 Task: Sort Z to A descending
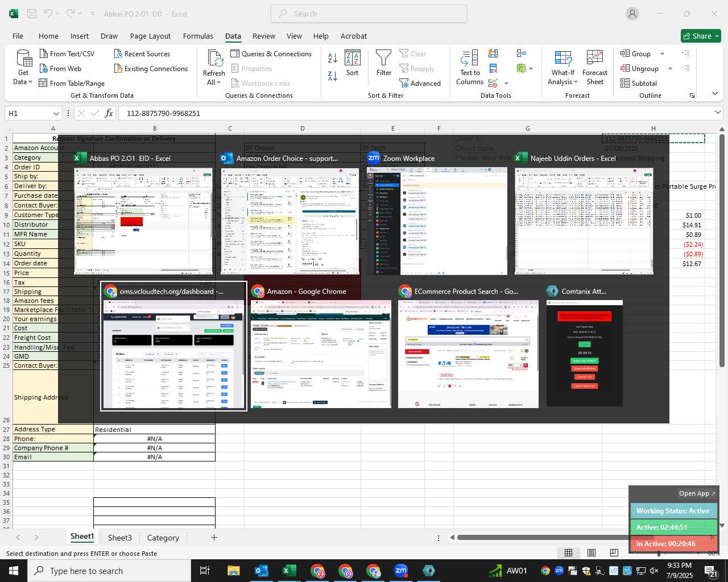click(x=333, y=76)
